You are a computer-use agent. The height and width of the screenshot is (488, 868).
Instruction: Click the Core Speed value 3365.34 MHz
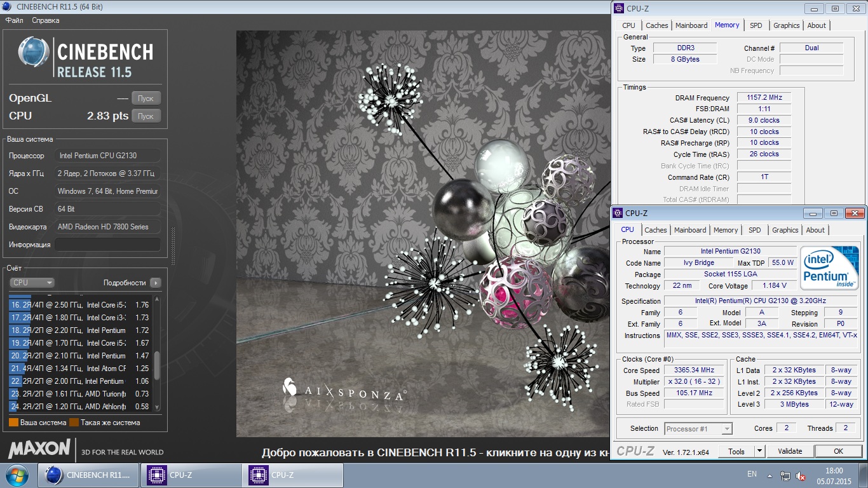[695, 370]
